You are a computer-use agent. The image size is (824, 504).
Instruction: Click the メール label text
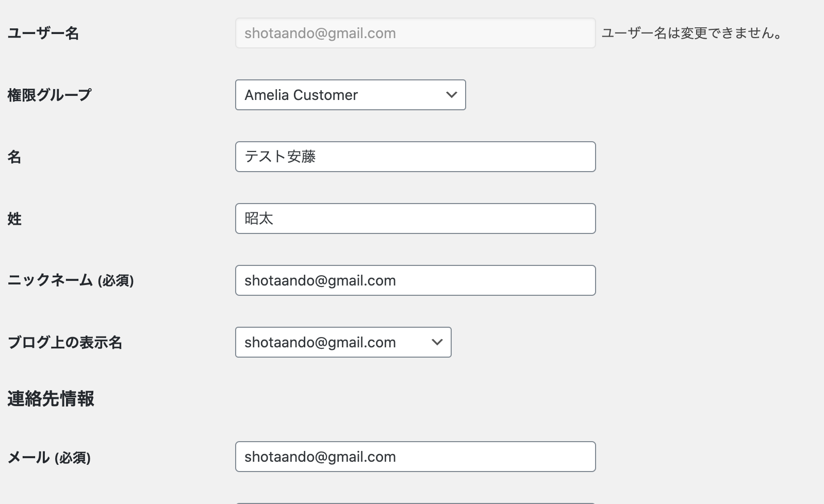click(x=29, y=457)
